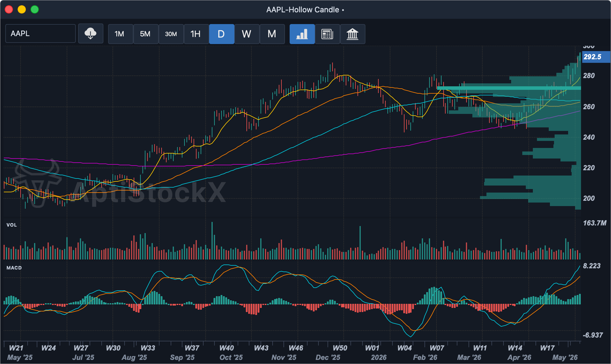Click the MACD indicator panel label
This screenshot has width=611, height=364.
click(14, 268)
